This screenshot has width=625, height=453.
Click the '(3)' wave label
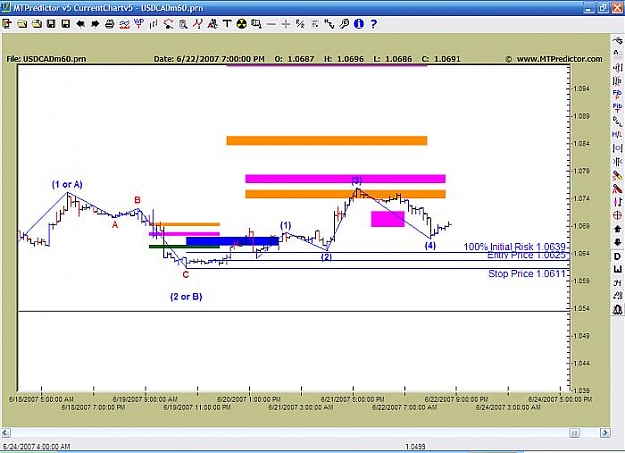pyautogui.click(x=357, y=181)
